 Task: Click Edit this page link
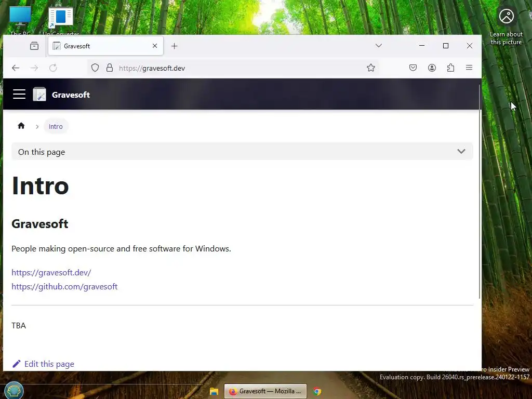(x=43, y=364)
